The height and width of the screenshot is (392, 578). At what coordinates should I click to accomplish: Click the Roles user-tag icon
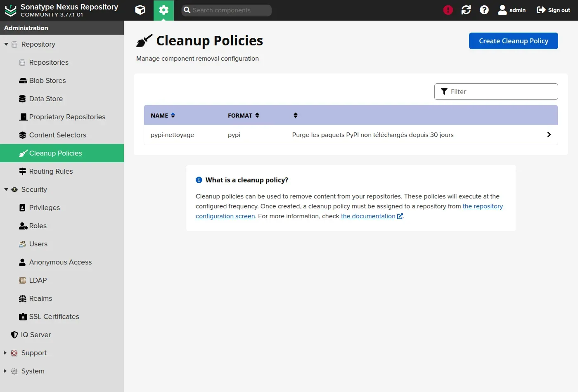pos(23,226)
